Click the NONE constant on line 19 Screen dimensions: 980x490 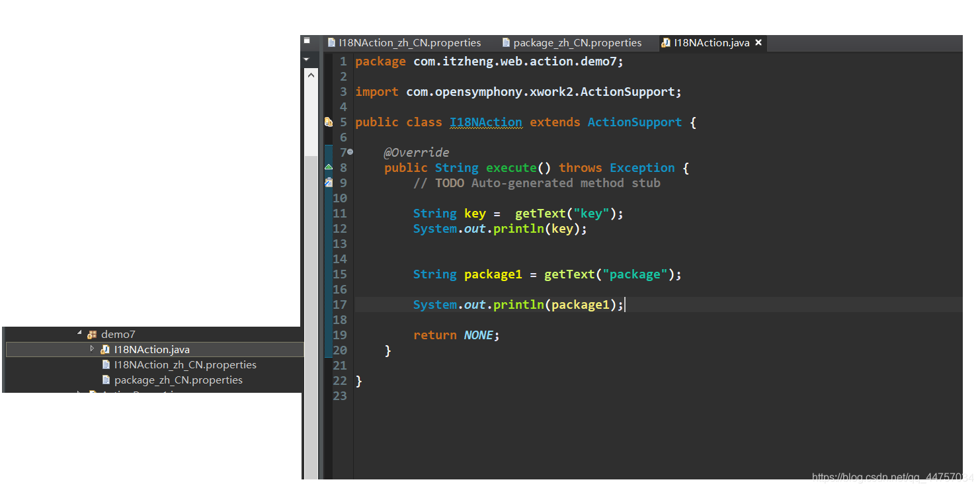(x=479, y=335)
